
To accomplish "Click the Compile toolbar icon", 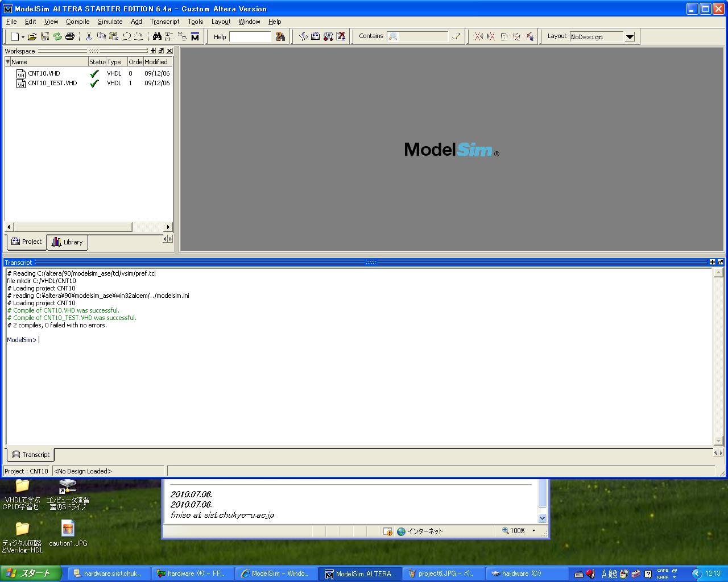I will (303, 36).
